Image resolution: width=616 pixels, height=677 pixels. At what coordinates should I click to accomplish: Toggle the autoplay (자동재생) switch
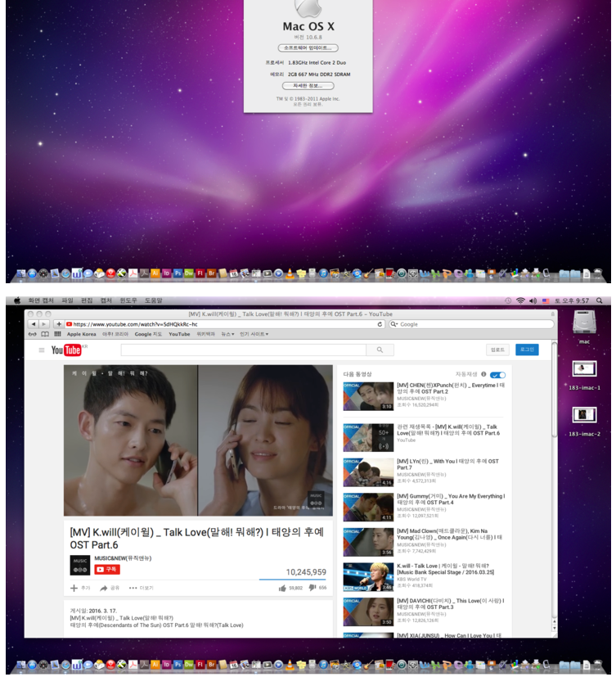tap(497, 374)
